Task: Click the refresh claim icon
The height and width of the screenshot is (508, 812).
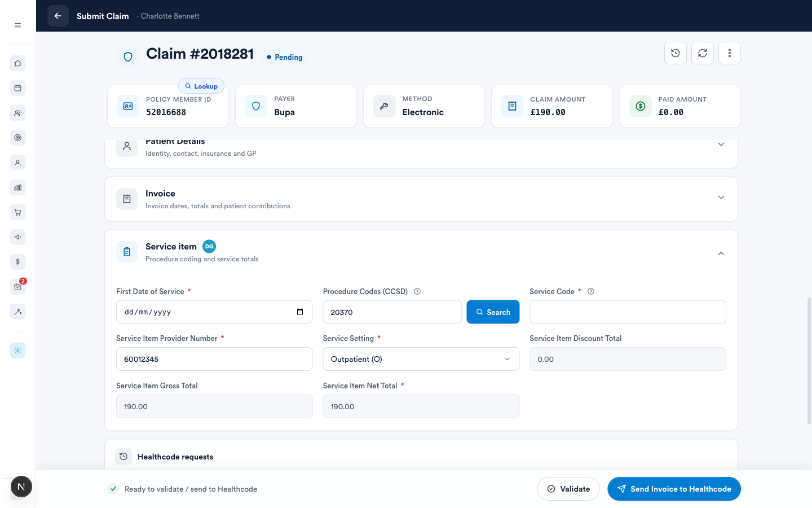Action: [x=703, y=53]
